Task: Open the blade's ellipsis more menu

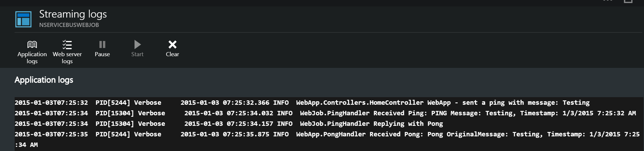Action: [x=608, y=1]
